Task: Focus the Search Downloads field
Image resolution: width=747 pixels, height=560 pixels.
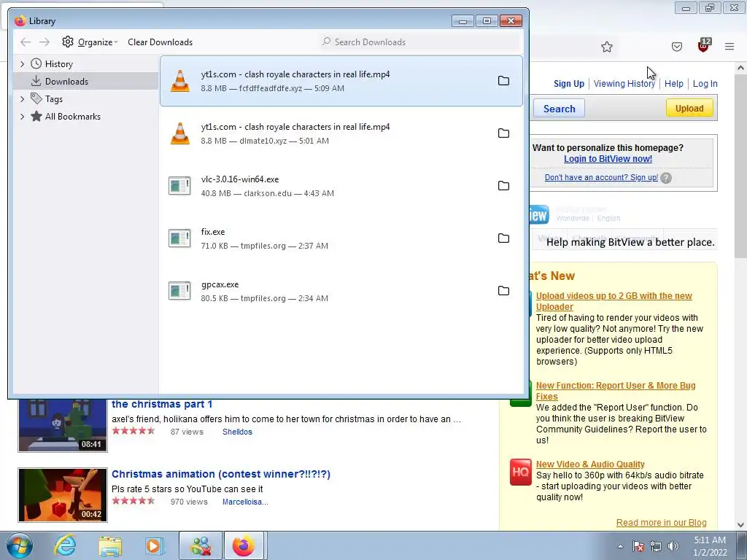Action: [x=419, y=42]
